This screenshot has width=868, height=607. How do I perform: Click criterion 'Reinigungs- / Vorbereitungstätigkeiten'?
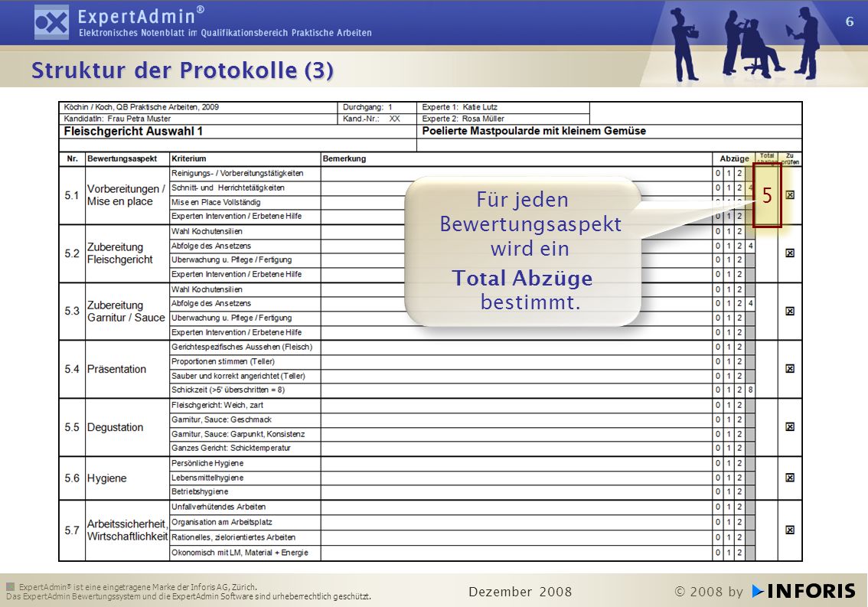237,173
